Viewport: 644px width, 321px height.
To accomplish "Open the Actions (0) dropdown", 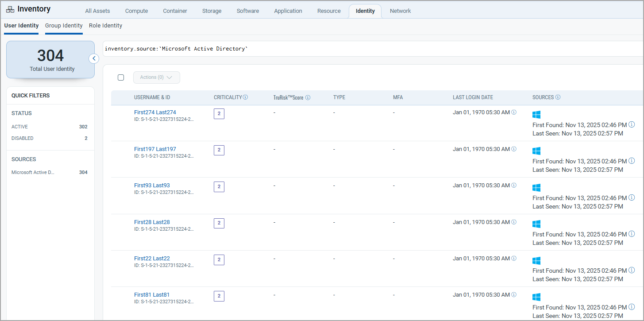I will 156,77.
